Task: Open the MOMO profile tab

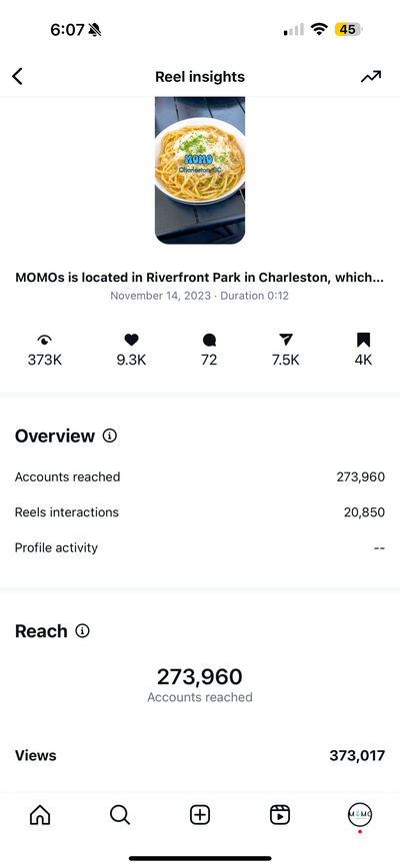Action: point(360,814)
